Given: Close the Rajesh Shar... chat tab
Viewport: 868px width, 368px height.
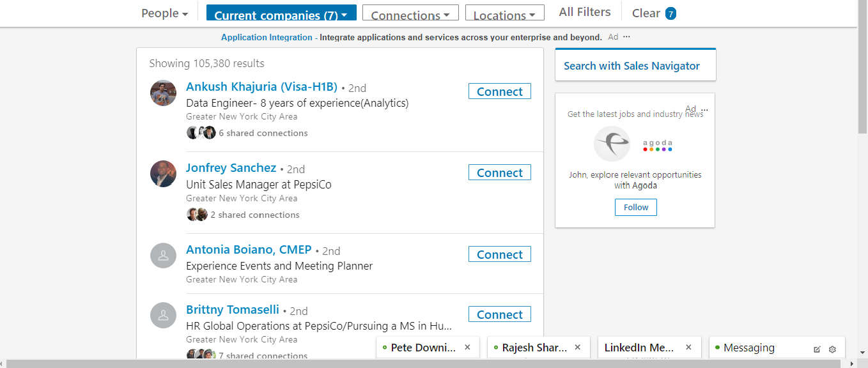Looking at the screenshot, I should (x=578, y=348).
